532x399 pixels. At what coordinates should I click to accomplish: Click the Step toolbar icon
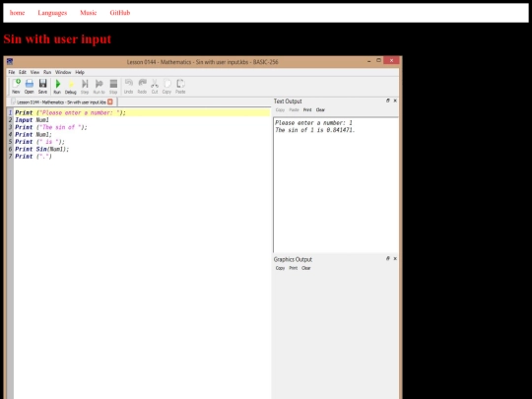85,87
